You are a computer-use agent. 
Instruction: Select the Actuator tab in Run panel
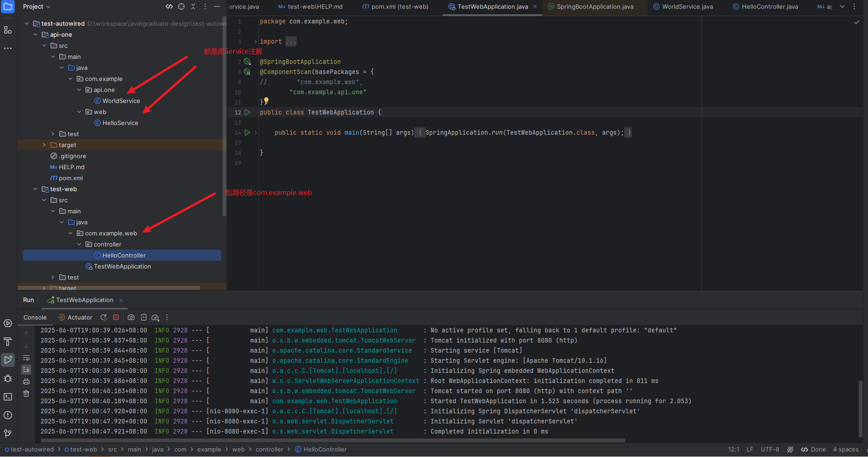tap(75, 317)
